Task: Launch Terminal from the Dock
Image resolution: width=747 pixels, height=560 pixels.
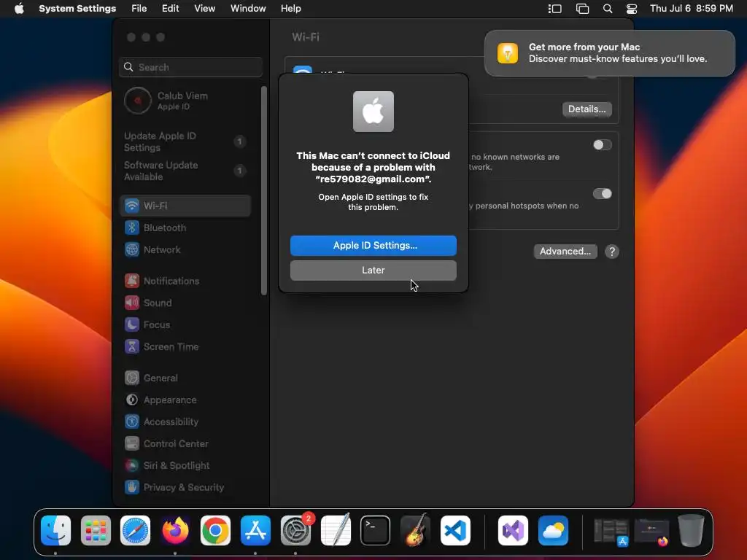Action: (376, 530)
